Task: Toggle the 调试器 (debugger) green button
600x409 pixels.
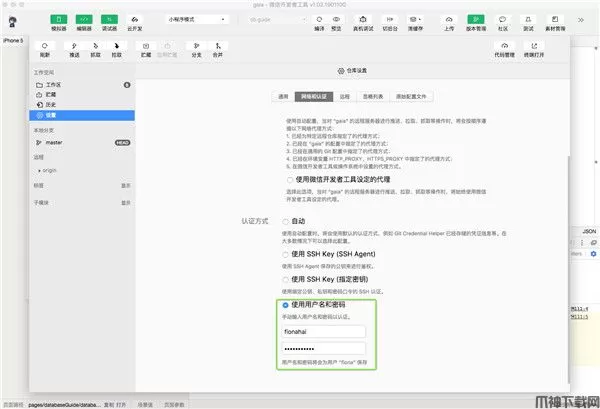Action: point(109,19)
